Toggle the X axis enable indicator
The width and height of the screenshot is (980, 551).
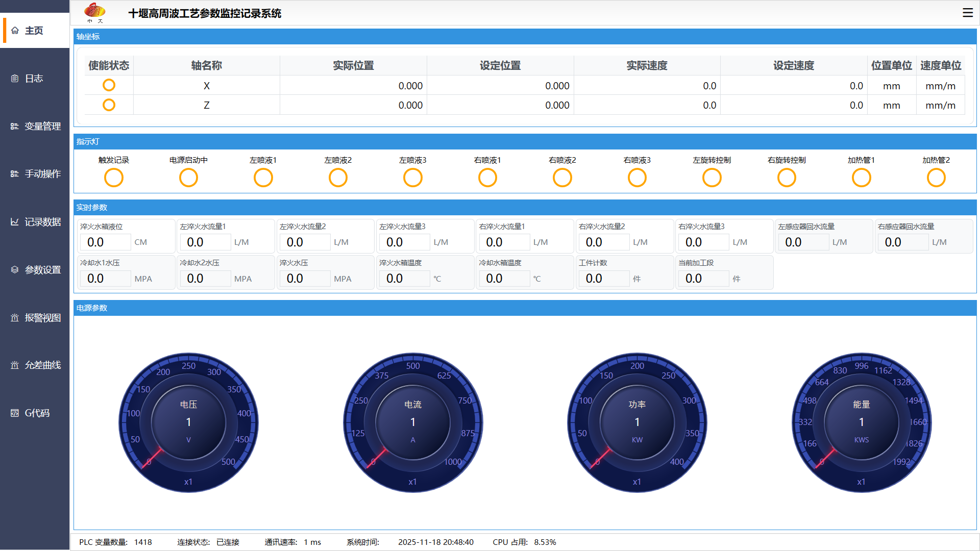click(x=109, y=85)
